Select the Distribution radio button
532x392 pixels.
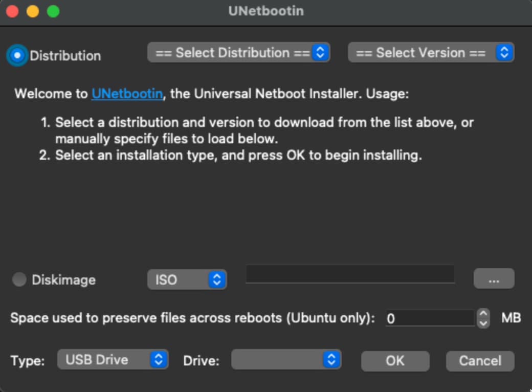coord(17,55)
